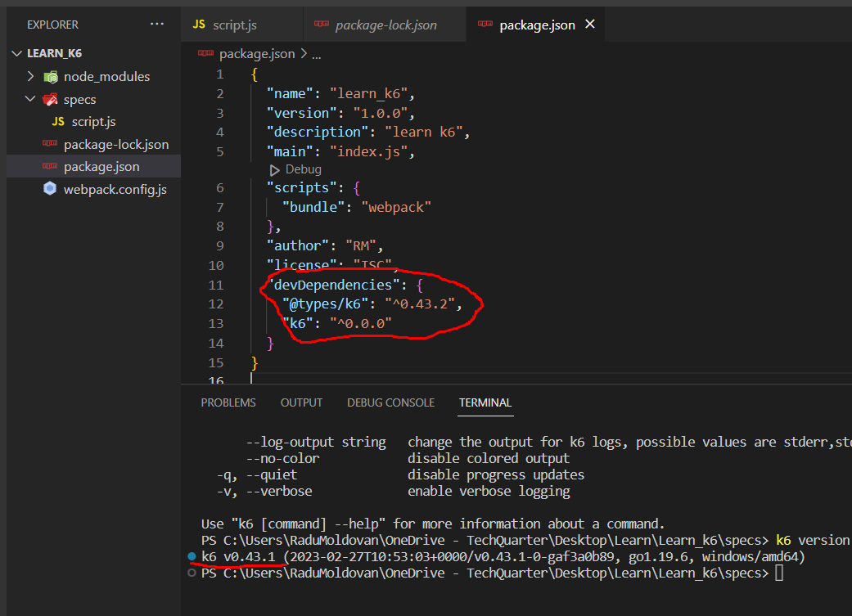This screenshot has width=852, height=616.
Task: Click the "RM" author value
Action: (x=361, y=246)
